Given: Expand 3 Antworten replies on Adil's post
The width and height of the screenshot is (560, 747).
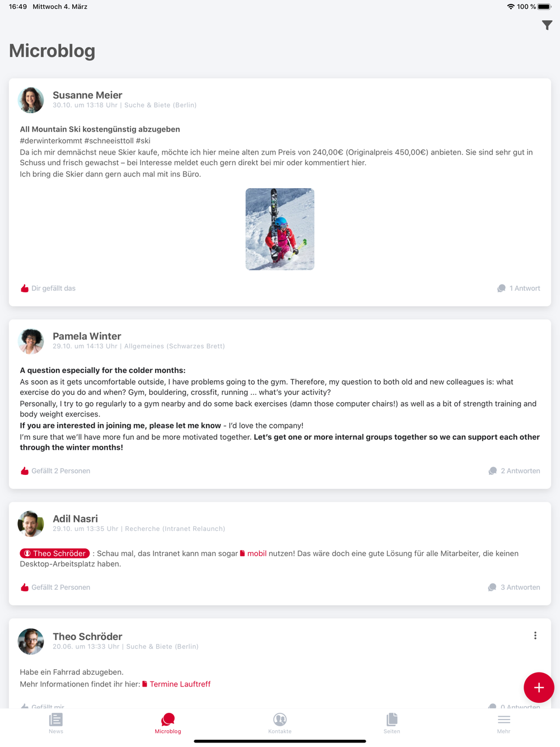Looking at the screenshot, I should coord(514,587).
